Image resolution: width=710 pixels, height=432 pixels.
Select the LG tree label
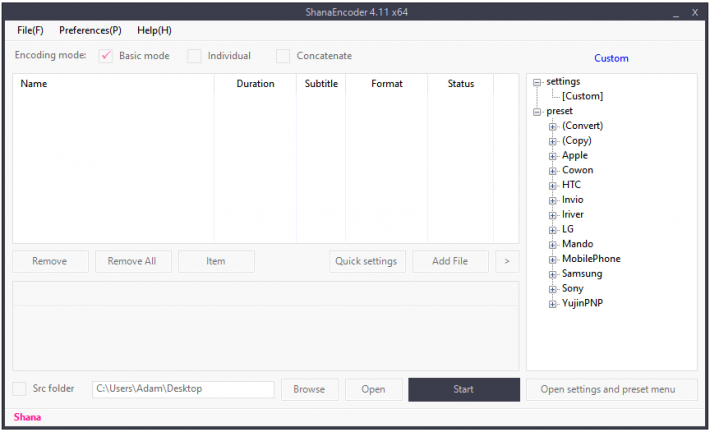click(568, 229)
